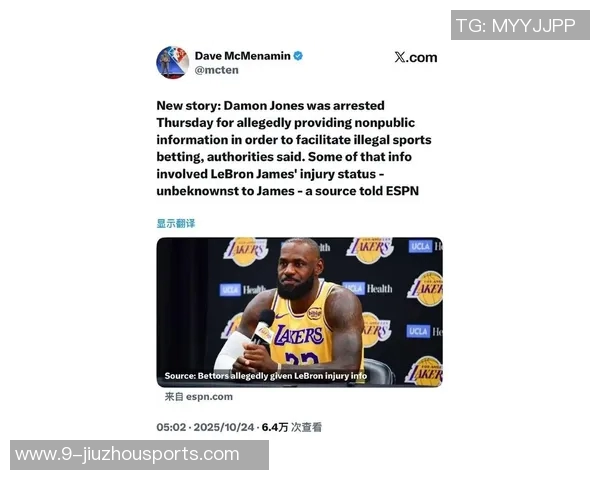600x480 pixels.
Task: Click the X logo beside .com
Action: (400, 57)
